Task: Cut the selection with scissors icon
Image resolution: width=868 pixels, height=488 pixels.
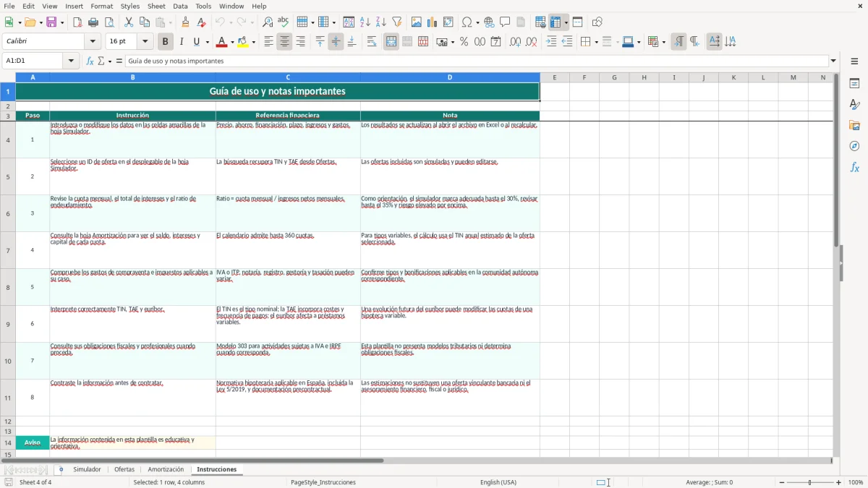Action: point(129,22)
